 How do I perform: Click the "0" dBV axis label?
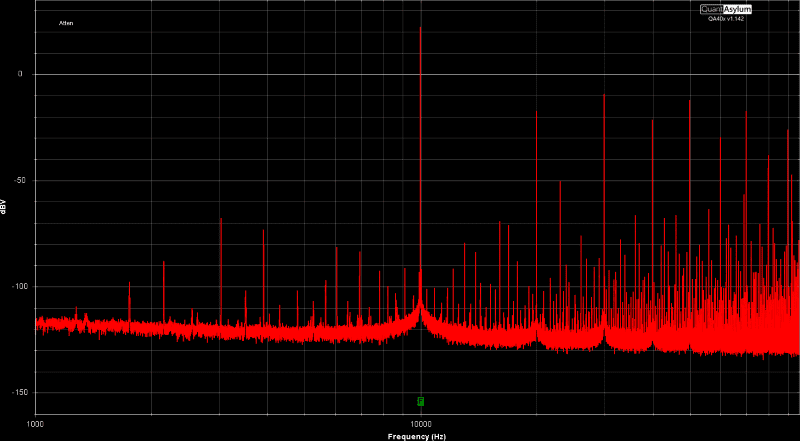click(x=20, y=74)
